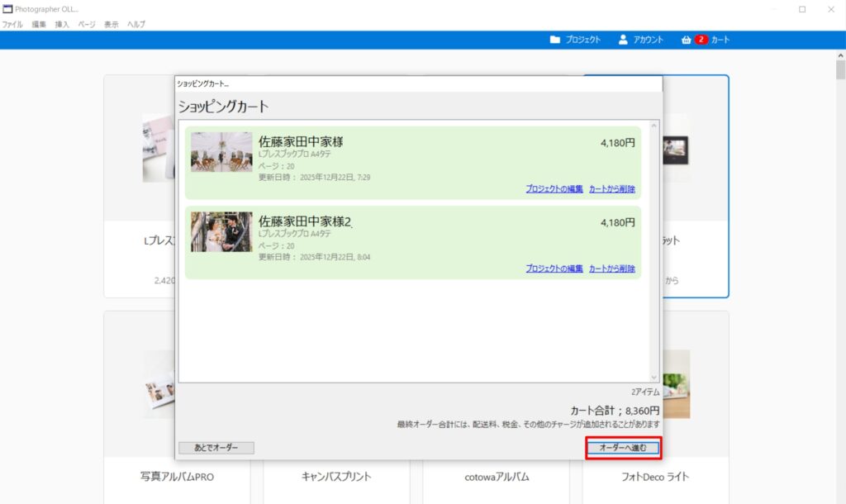Viewport: 846px width, 504px height.
Task: Open the 編集 menu
Action: (39, 25)
